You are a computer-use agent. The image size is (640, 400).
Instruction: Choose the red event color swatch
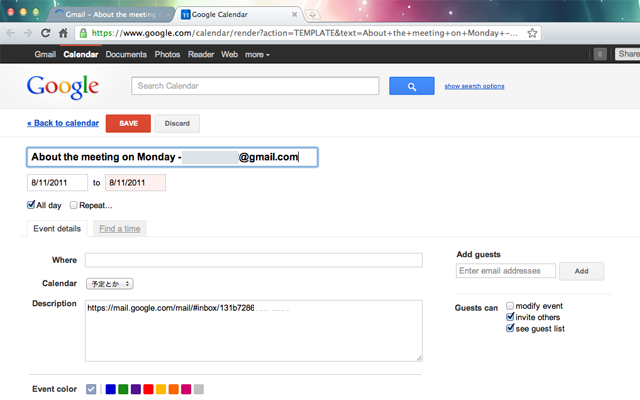148,389
